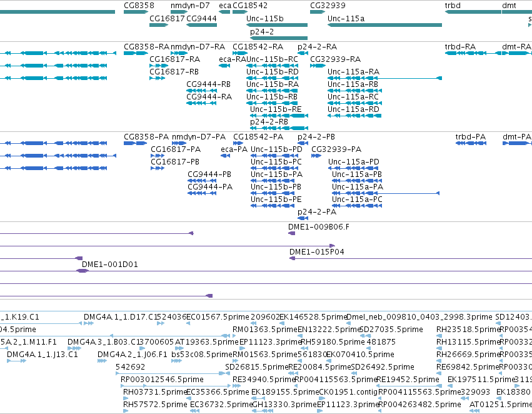Open the CG18542-RA transcript label
This screenshot has height=414, width=532.
click(258, 46)
